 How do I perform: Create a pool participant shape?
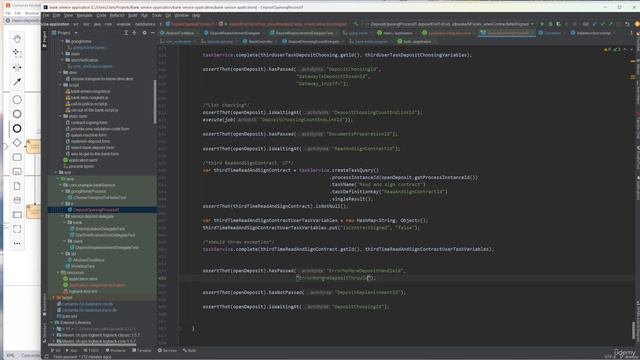pos(17,215)
